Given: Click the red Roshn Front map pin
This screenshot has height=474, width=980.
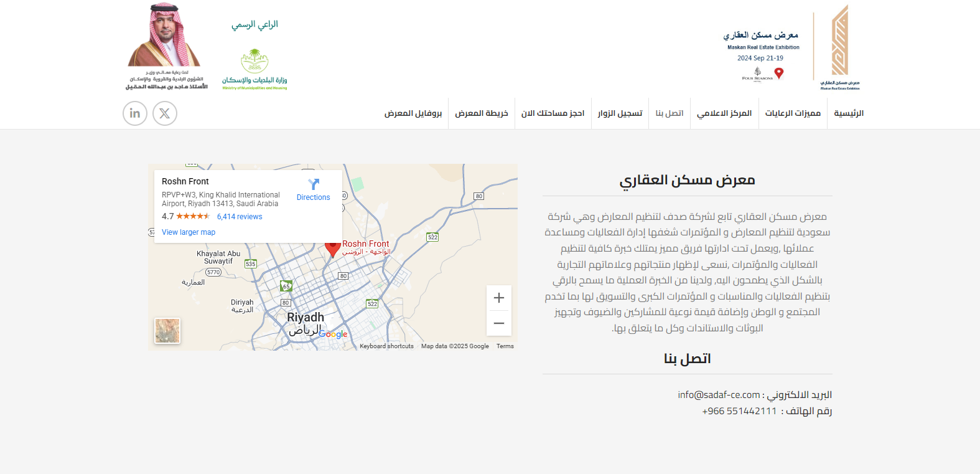Looking at the screenshot, I should pyautogui.click(x=333, y=249).
